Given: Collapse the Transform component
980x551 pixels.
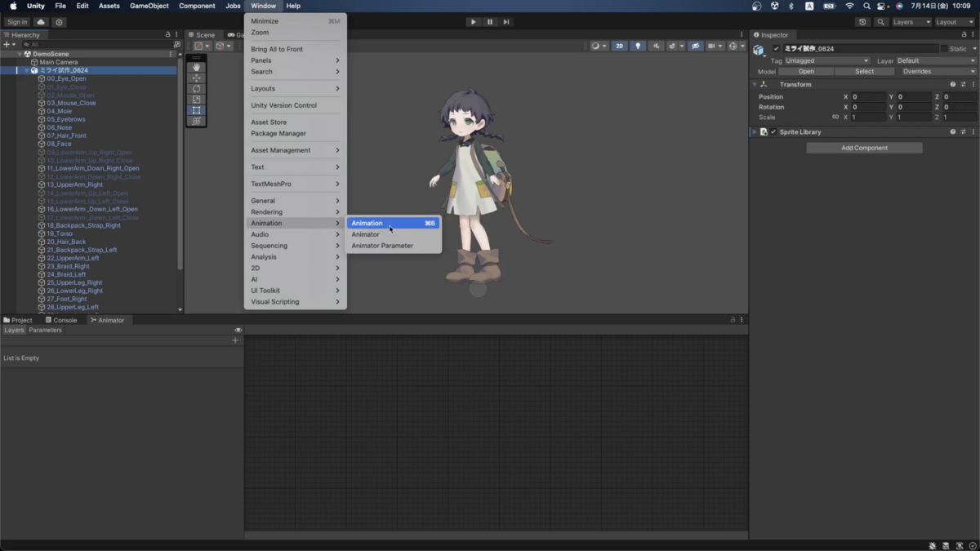Looking at the screenshot, I should (755, 84).
